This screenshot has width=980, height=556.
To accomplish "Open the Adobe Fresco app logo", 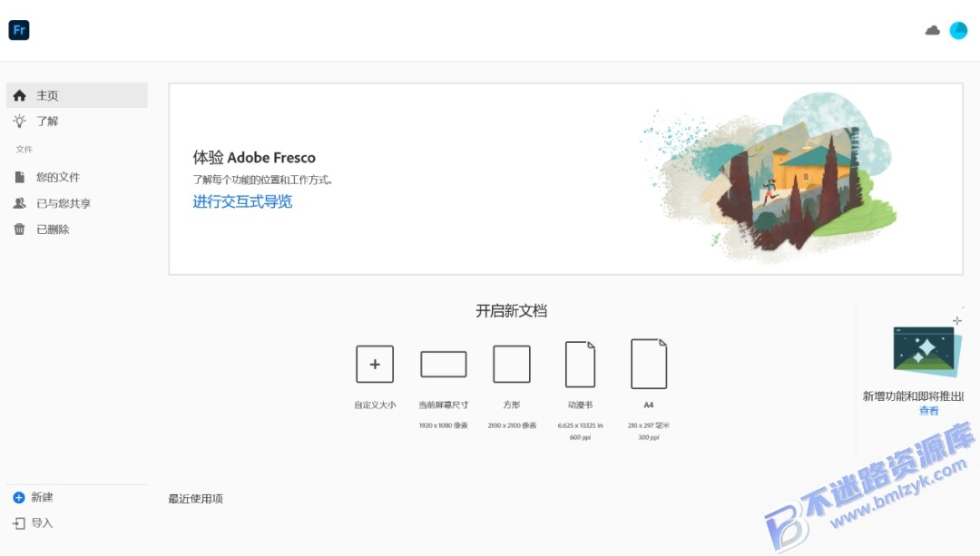I will tap(19, 29).
